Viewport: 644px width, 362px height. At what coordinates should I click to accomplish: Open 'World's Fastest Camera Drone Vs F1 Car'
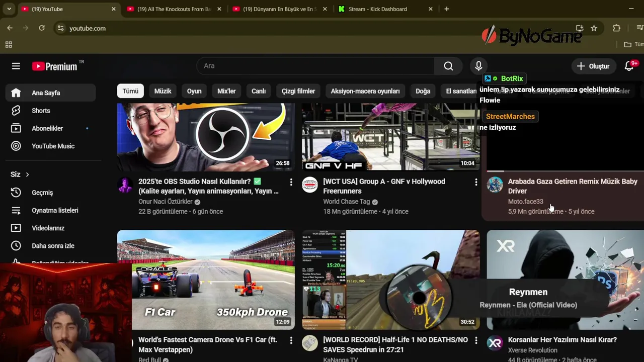208,344
